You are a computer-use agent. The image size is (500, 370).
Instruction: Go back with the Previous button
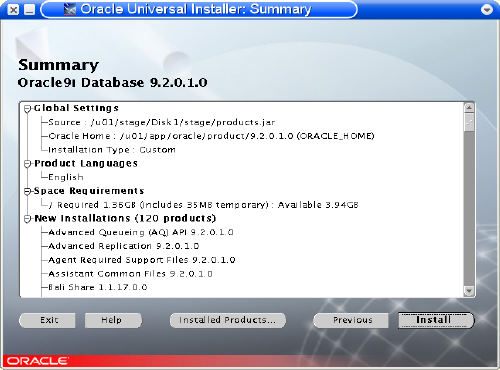(x=352, y=320)
